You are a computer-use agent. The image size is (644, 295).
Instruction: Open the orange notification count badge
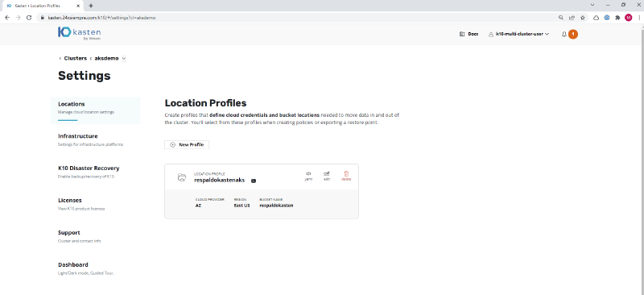coord(573,34)
